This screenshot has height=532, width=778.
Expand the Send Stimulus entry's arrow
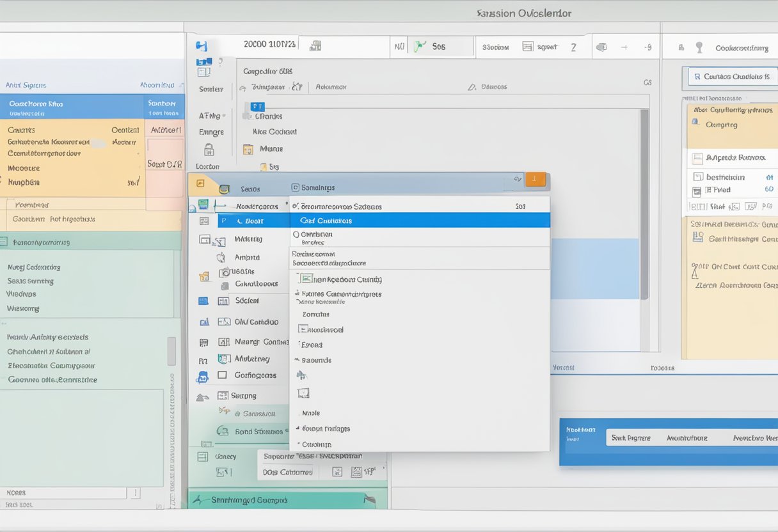[288, 432]
